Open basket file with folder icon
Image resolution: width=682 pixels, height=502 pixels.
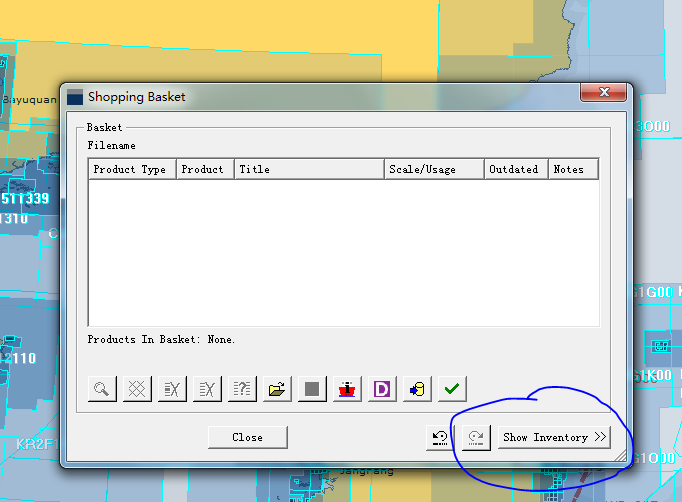pos(278,389)
